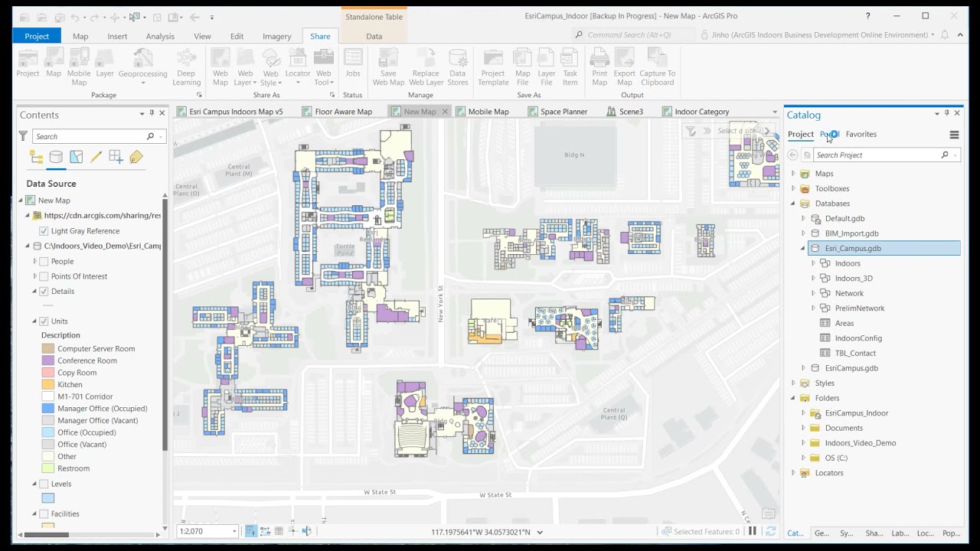Image resolution: width=980 pixels, height=551 pixels.
Task: Enable the Levels layer checkbox
Action: click(44, 484)
